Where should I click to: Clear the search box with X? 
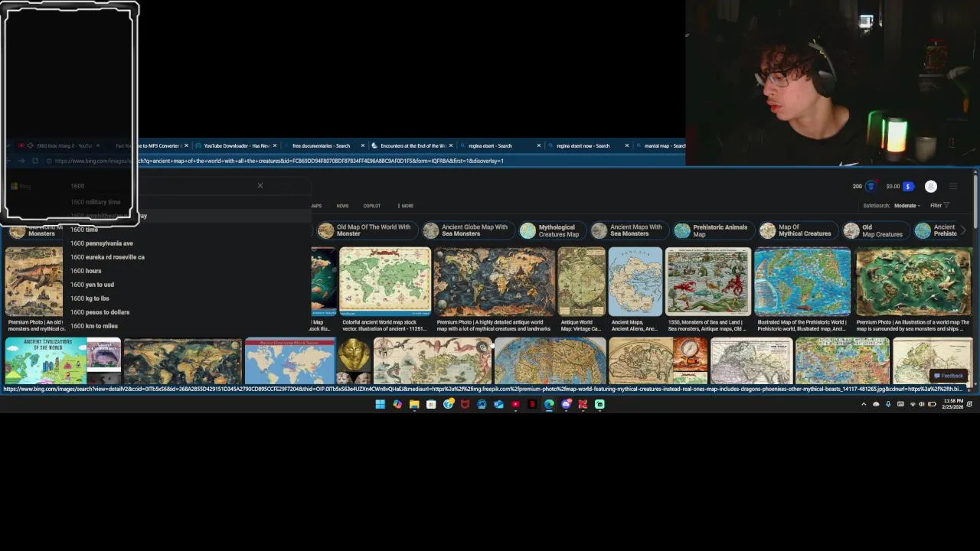click(260, 185)
